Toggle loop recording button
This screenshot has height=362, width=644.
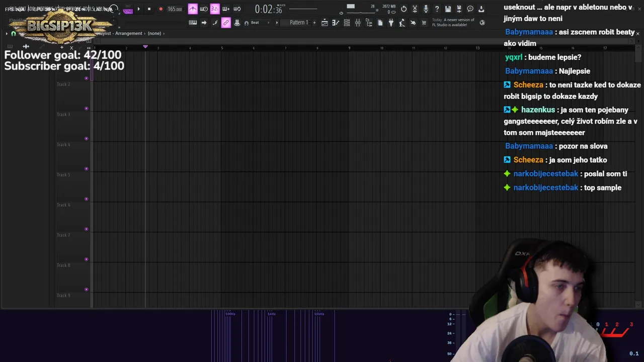click(237, 9)
